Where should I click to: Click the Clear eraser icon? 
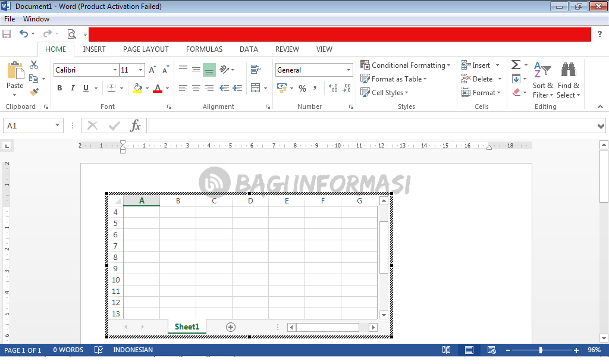click(x=516, y=92)
